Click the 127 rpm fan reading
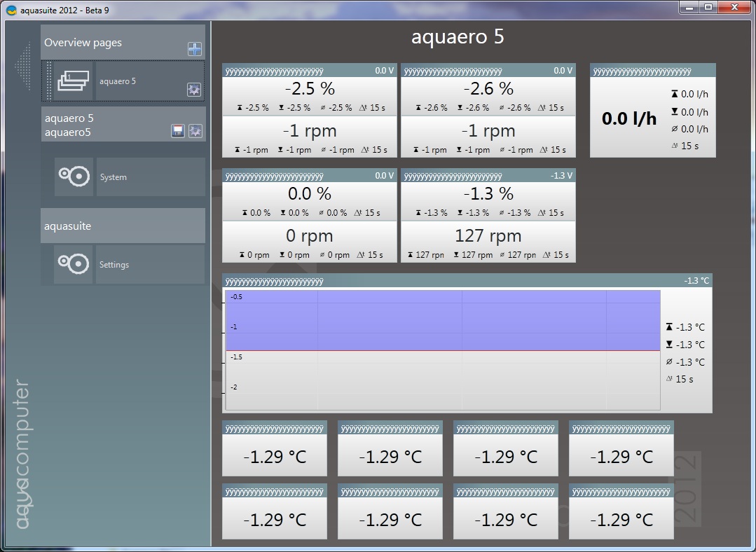The height and width of the screenshot is (552, 756). click(488, 236)
